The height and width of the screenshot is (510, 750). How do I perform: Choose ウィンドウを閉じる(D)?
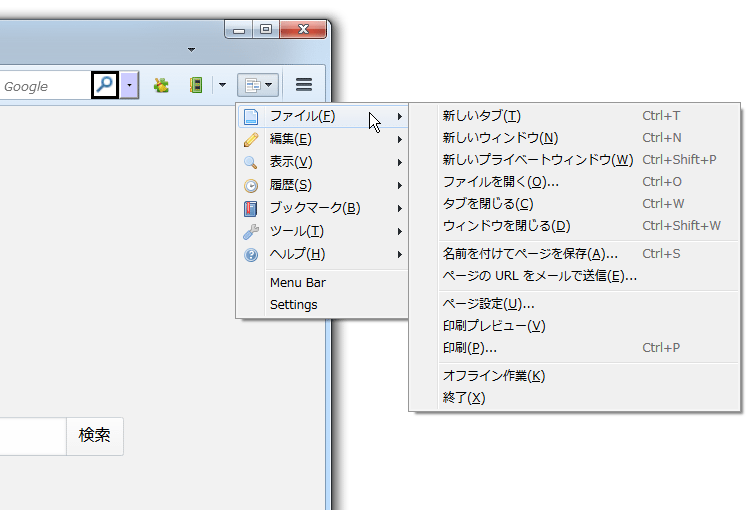pos(574,226)
